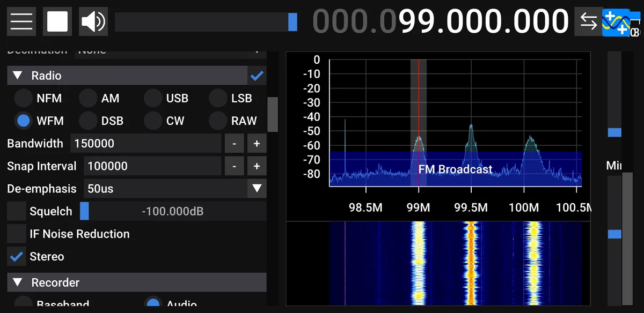Open the module manager wave icon
This screenshot has height=313, width=644.
tap(616, 23)
